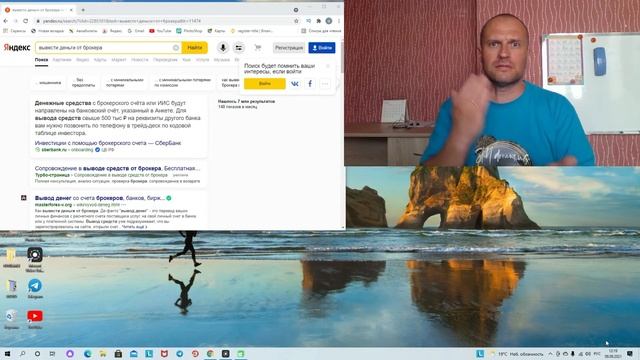Switch to the Маркет tab

(119, 60)
